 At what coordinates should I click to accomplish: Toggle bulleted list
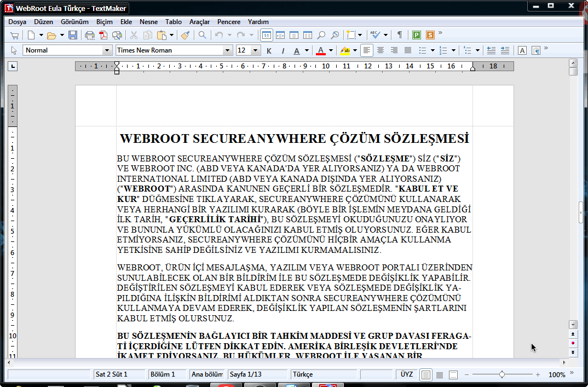(x=423, y=50)
